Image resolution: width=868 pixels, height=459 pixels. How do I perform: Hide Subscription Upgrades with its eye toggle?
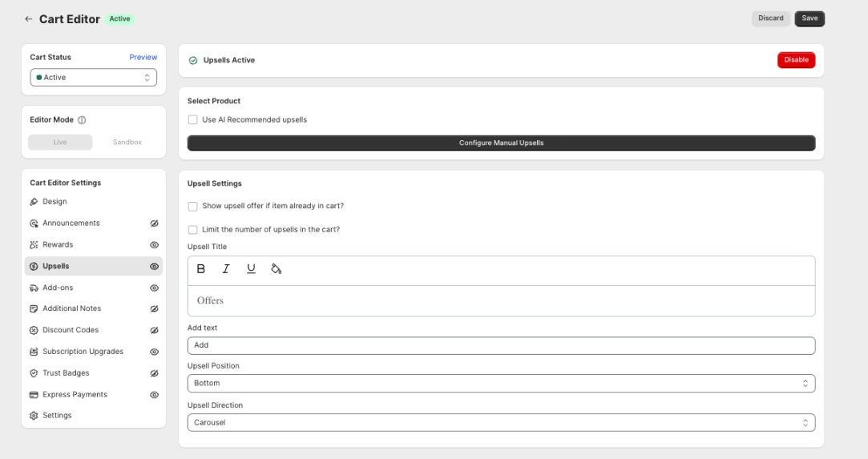click(x=155, y=352)
